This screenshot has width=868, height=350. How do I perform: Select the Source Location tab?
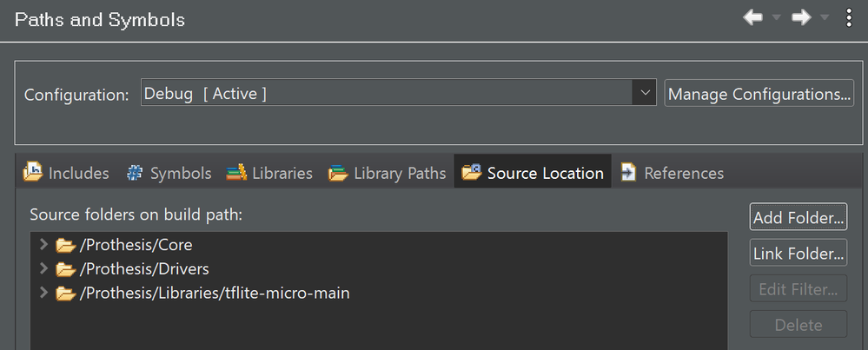[x=533, y=173]
